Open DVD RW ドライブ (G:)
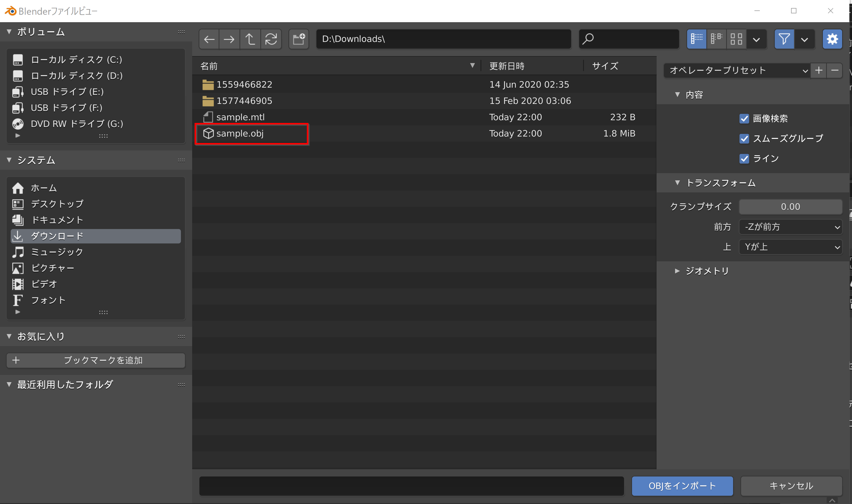This screenshot has width=852, height=504. [x=96, y=124]
